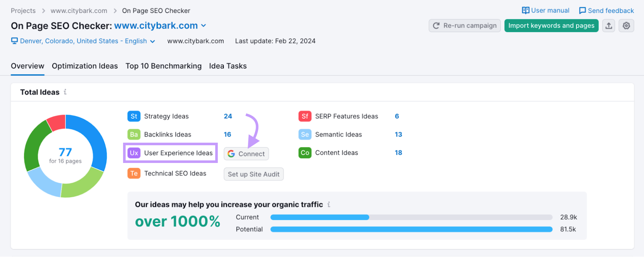Open the 16 Backlinks Ideas count
This screenshot has width=644, height=257.
click(227, 134)
